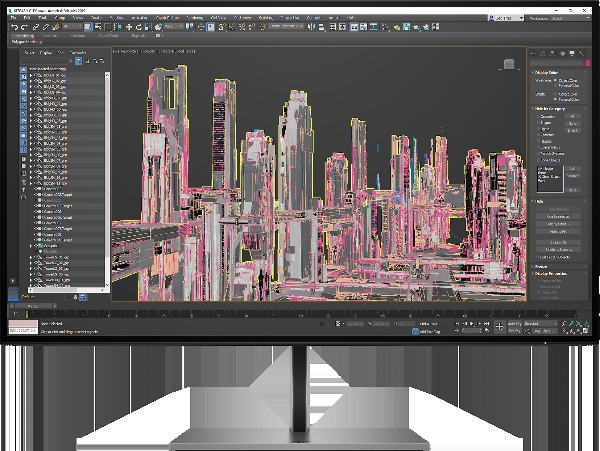Open the Modify tab in command panel
This screenshot has width=600, height=451.
click(x=544, y=54)
